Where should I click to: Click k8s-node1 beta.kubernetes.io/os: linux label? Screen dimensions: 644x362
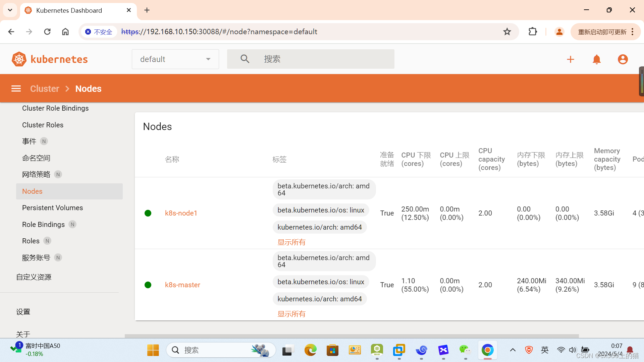pos(321,210)
